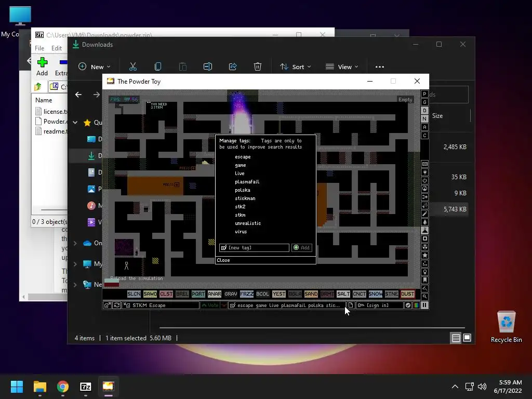Open the New dropdown in Downloads
532x399 pixels.
click(95, 67)
